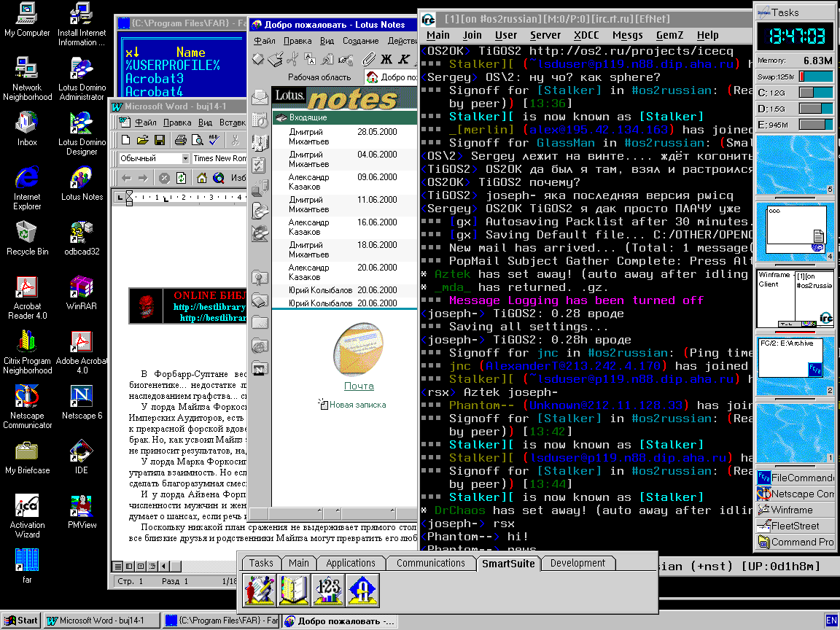This screenshot has height=630, width=840.
Task: Click the D: drive usage bar in Tasks panel
Action: tap(816, 109)
